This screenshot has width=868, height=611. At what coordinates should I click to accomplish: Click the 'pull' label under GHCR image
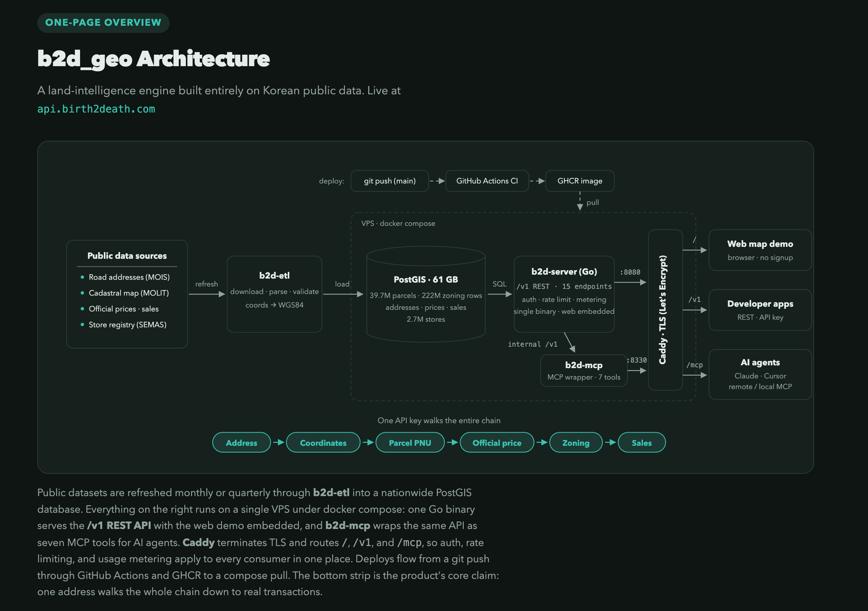tap(593, 202)
